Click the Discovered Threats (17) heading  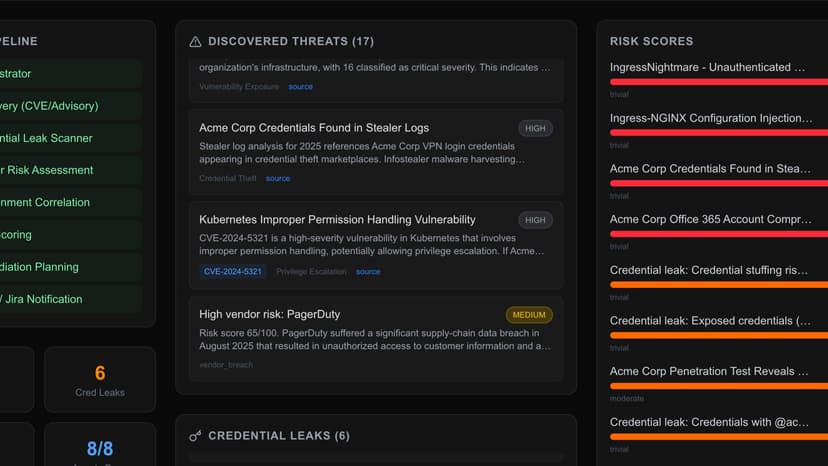[x=291, y=41]
